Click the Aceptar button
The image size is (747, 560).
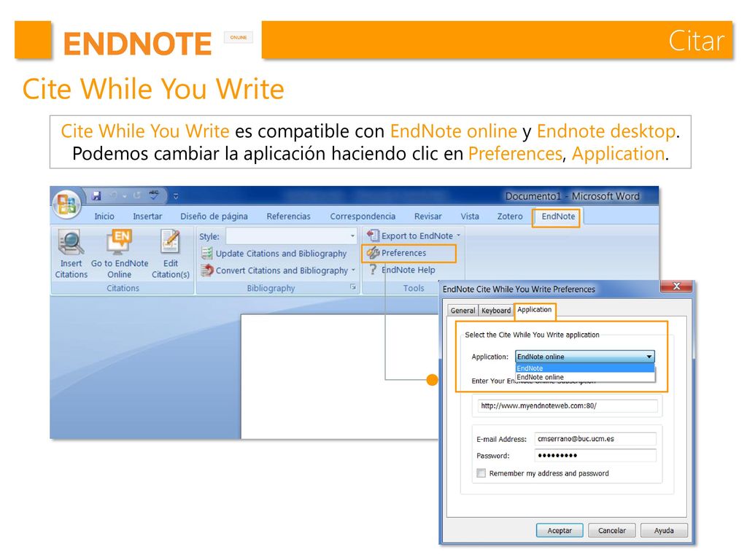pyautogui.click(x=560, y=531)
